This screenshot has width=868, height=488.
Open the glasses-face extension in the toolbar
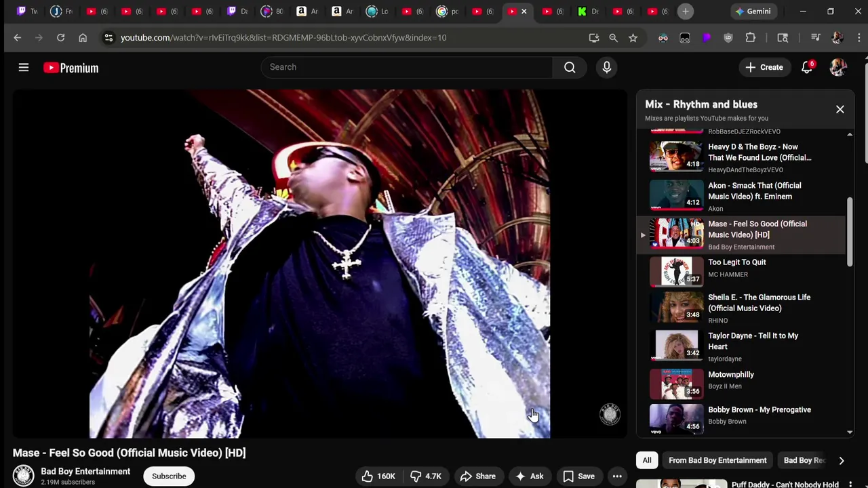point(663,38)
